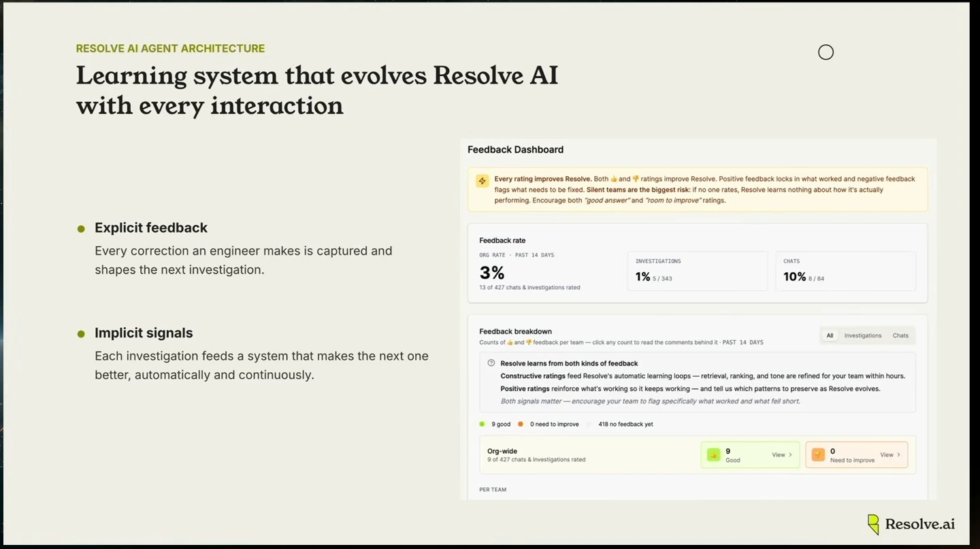Screen dimensions: 980x549
Task: Click the thumbs-down icon in Need to improve card
Action: click(x=818, y=454)
